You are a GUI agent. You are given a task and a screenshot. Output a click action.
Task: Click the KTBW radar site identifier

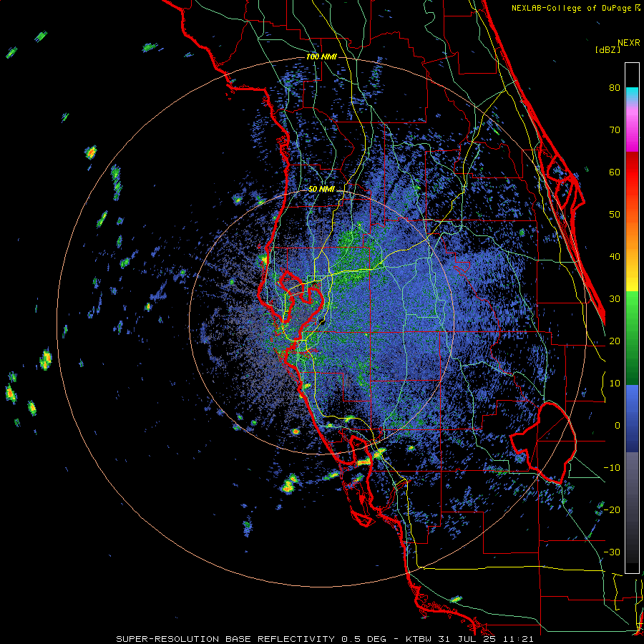pos(420,639)
